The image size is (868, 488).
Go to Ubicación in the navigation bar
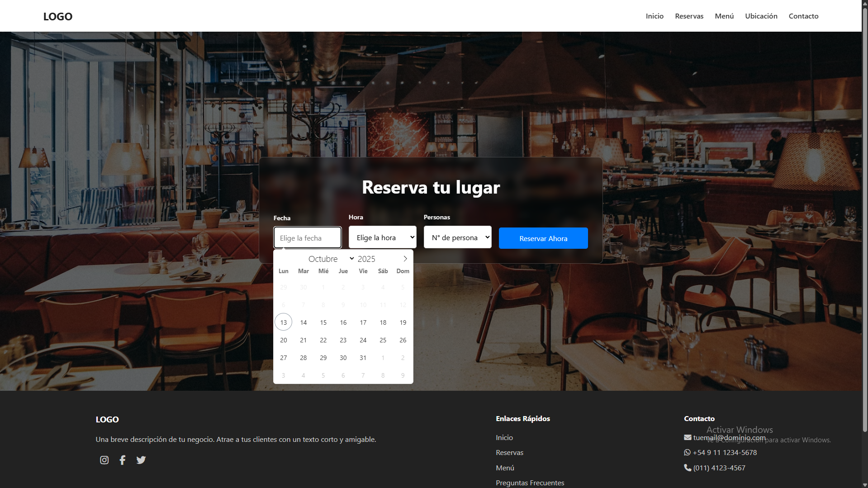point(761,16)
